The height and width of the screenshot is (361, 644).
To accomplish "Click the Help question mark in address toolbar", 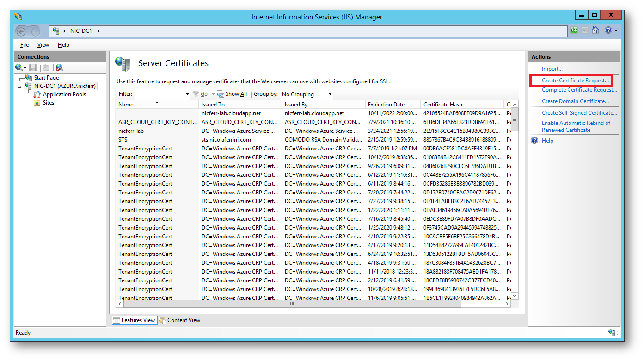I will (608, 31).
